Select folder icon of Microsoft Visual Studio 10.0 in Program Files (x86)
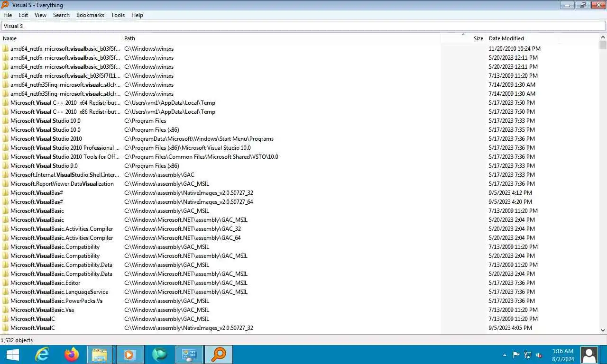The image size is (607, 364). 6,130
